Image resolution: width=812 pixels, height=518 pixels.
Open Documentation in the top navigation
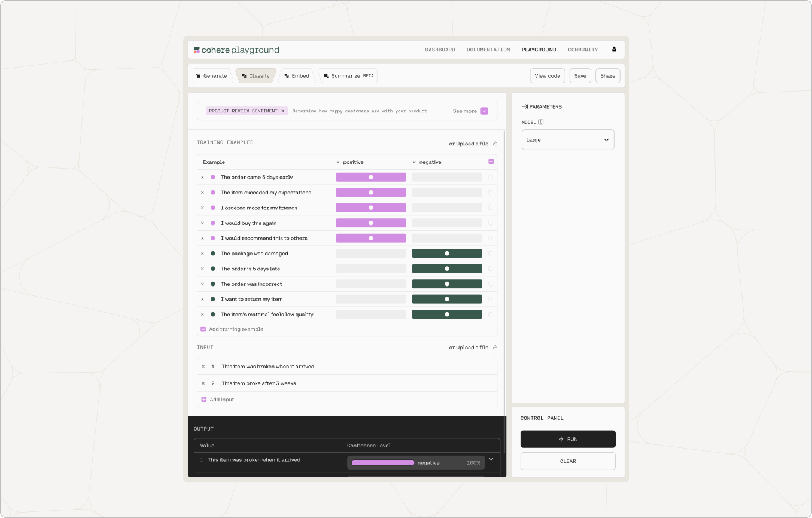point(488,50)
